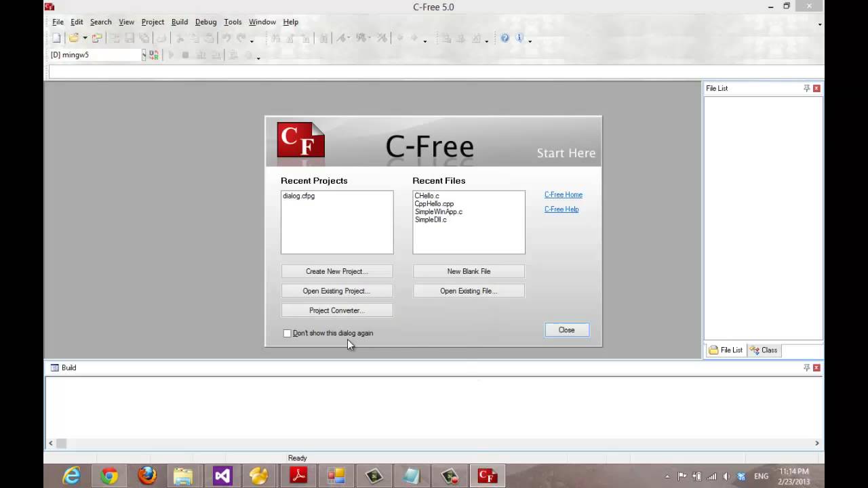Image resolution: width=868 pixels, height=488 pixels.
Task: Click the C-Free logo in the dialog
Action: coord(301,140)
